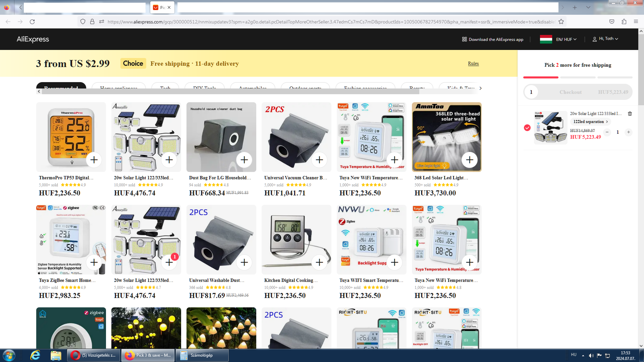Open Firefox extensions puzzle icon

coord(624,22)
